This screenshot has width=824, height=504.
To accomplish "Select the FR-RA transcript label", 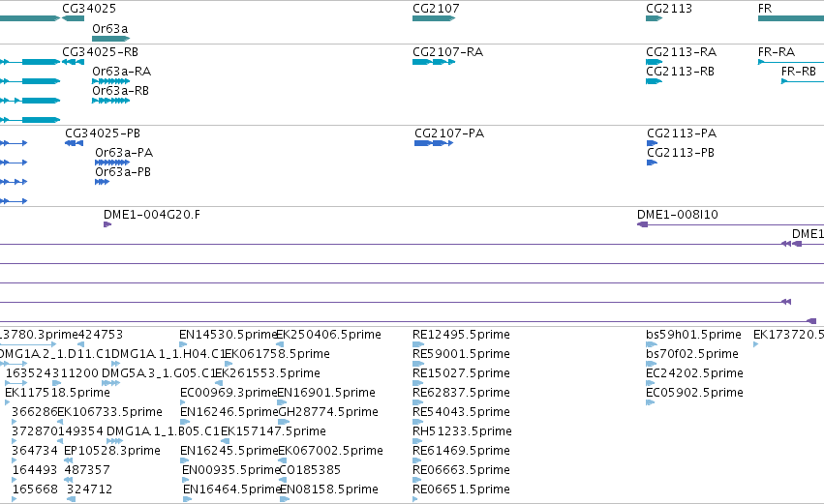I will click(777, 52).
